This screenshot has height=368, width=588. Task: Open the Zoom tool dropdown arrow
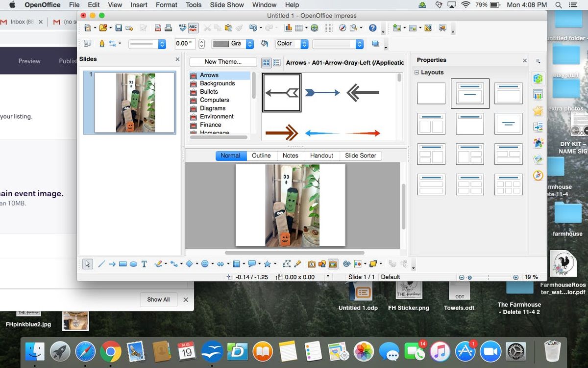(x=361, y=28)
